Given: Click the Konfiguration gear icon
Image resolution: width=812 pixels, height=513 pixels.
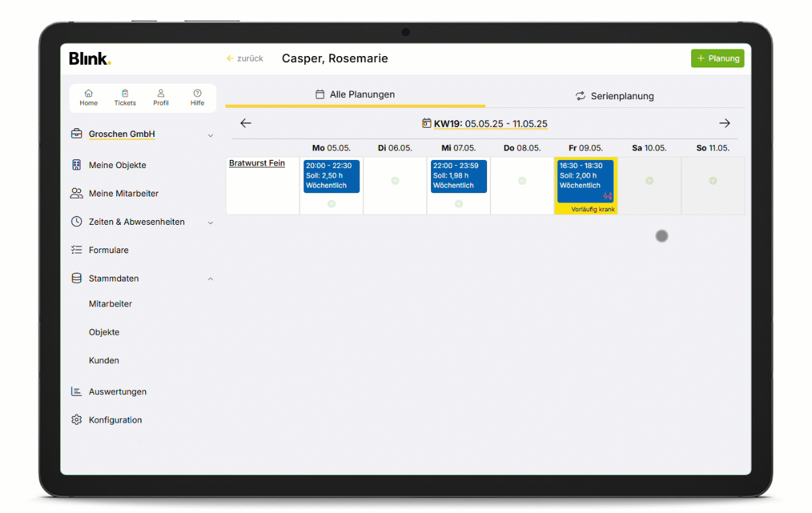Looking at the screenshot, I should [x=76, y=420].
